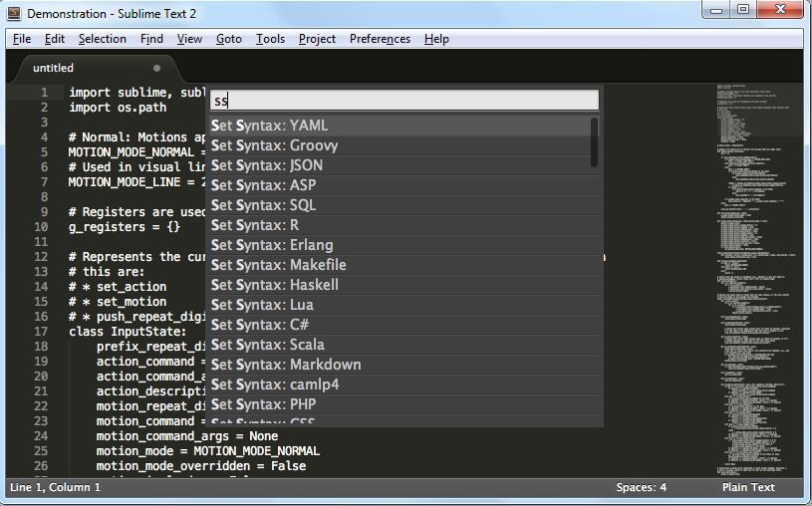The image size is (812, 506).
Task: Open the Goto menu
Action: pos(229,39)
